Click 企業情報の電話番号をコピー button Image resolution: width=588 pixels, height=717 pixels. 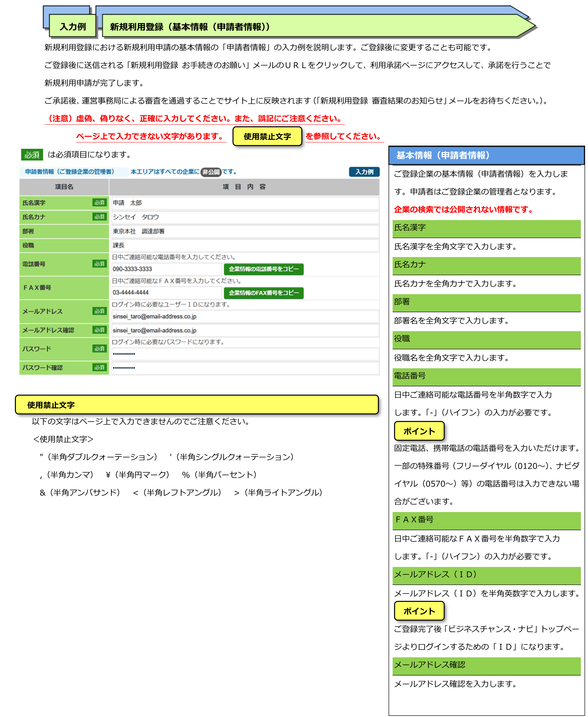click(264, 269)
